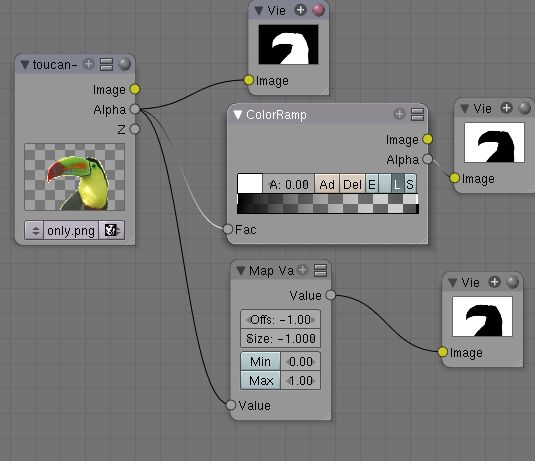Click the Fac input socket on ColorRamp
This screenshot has width=535, height=461.
(x=228, y=229)
